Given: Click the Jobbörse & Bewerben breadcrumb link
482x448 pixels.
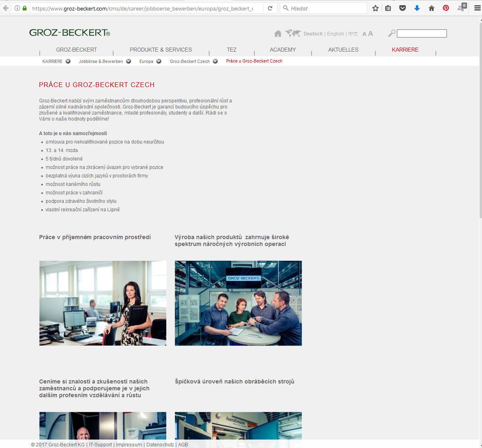Looking at the screenshot, I should point(101,61).
